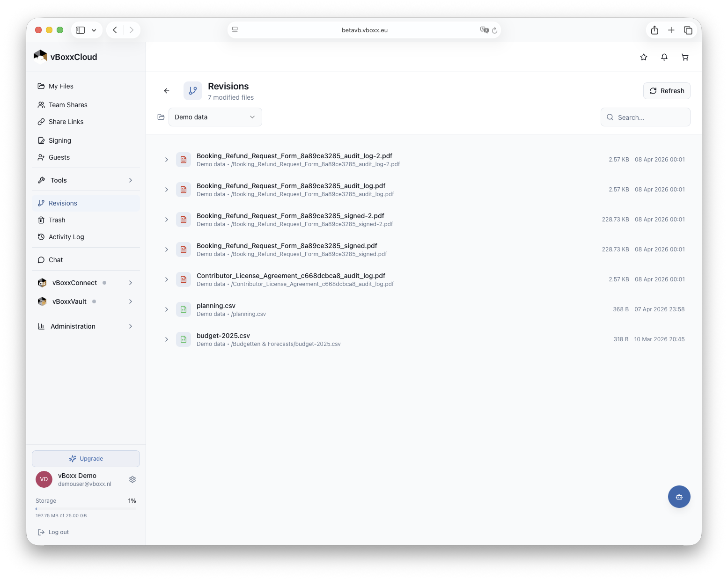Click the PDF icon for Contributor_License_Agreement audit_log.pdf
Viewport: 728px width, 580px height.
184,279
